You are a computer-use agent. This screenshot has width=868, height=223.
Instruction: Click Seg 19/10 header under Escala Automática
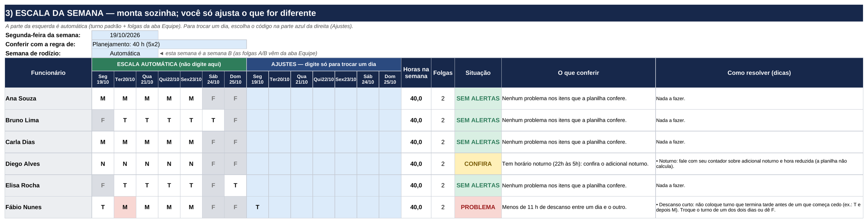tap(103, 79)
